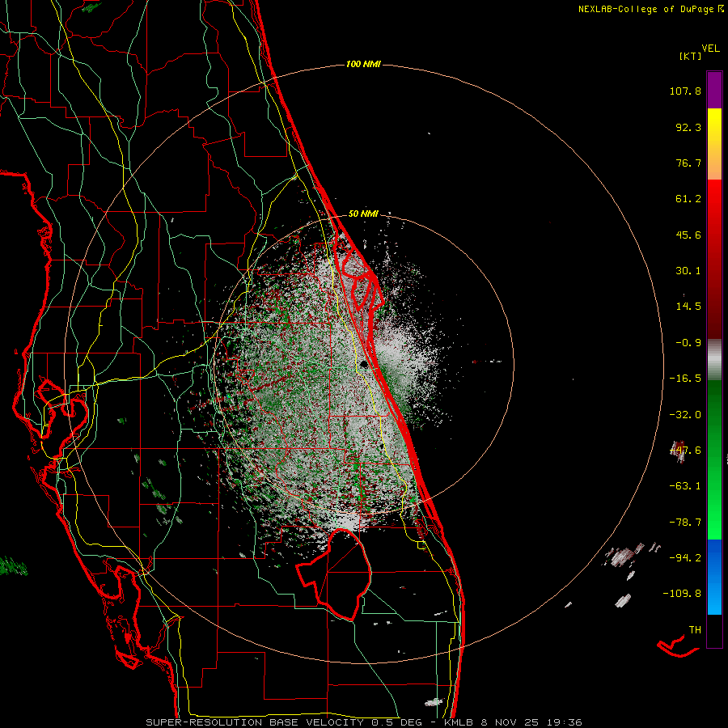Screen dimensions: 728x728
Task: Click the -63.1 legend value
Action: coord(685,486)
